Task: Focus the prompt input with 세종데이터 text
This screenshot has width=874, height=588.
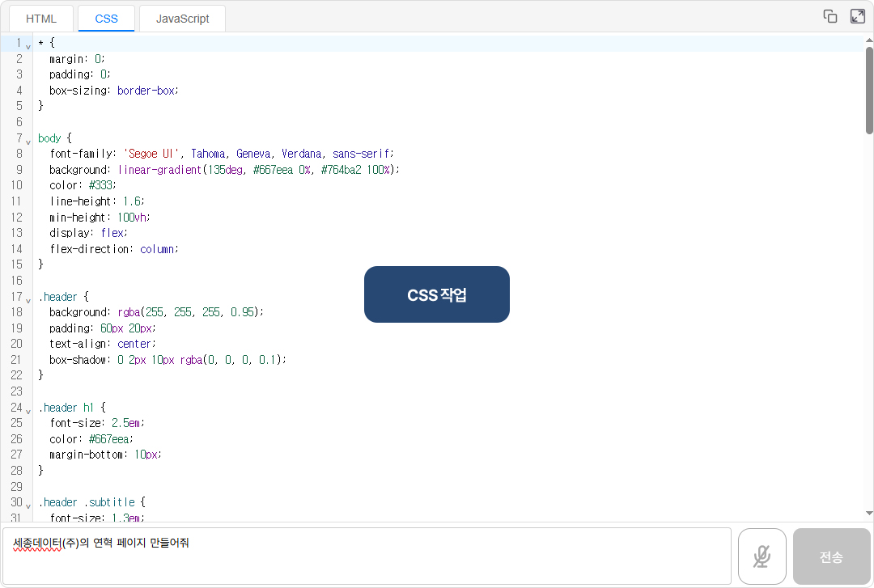Action: pyautogui.click(x=366, y=556)
